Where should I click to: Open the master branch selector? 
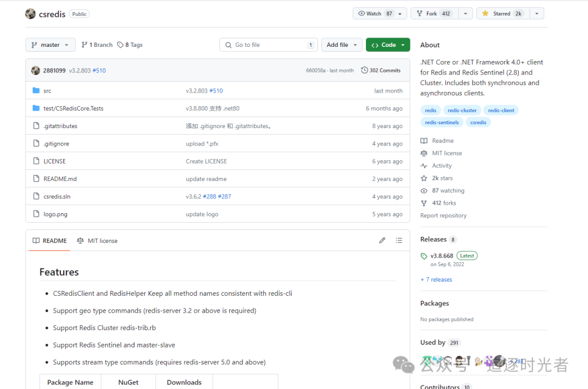[x=50, y=45]
